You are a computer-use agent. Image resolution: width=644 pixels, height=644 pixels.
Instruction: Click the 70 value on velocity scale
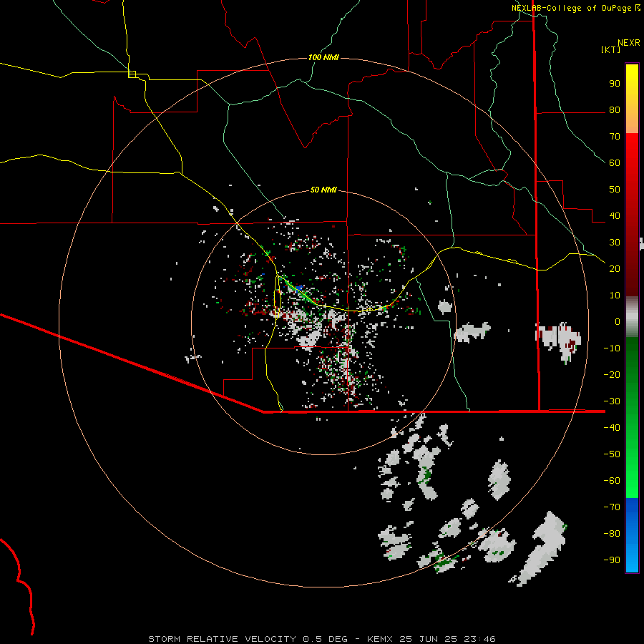click(x=615, y=137)
